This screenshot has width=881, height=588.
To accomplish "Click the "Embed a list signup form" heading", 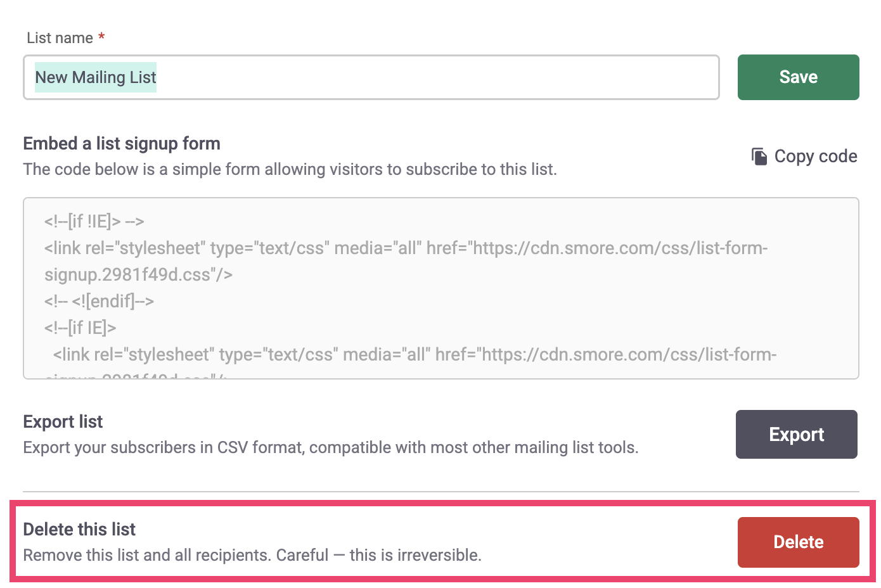I will [x=122, y=144].
